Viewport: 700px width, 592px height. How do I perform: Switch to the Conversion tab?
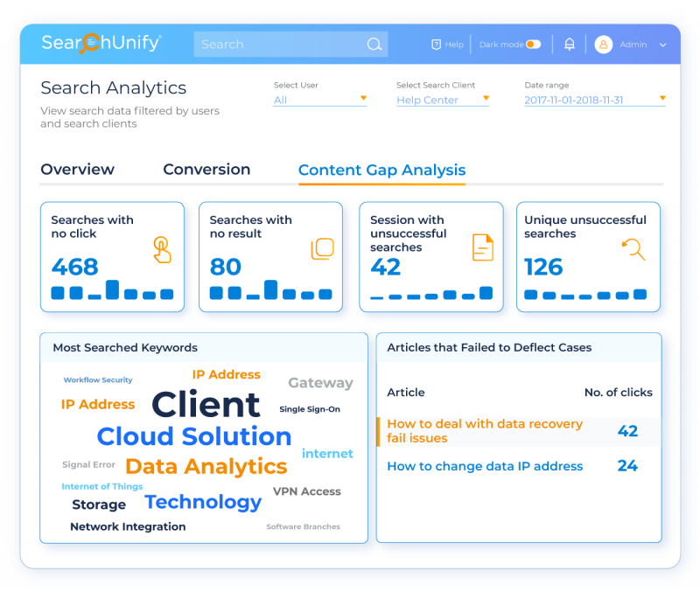206,170
